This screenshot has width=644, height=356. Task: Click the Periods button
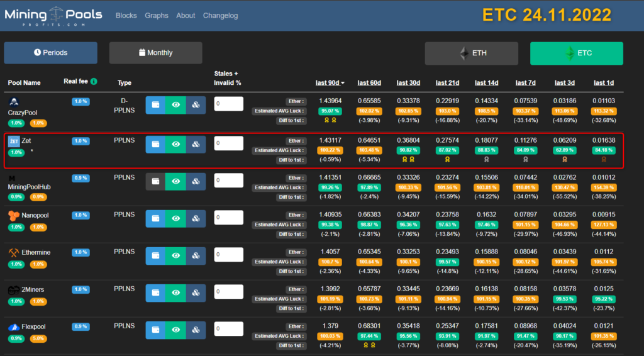[50, 53]
